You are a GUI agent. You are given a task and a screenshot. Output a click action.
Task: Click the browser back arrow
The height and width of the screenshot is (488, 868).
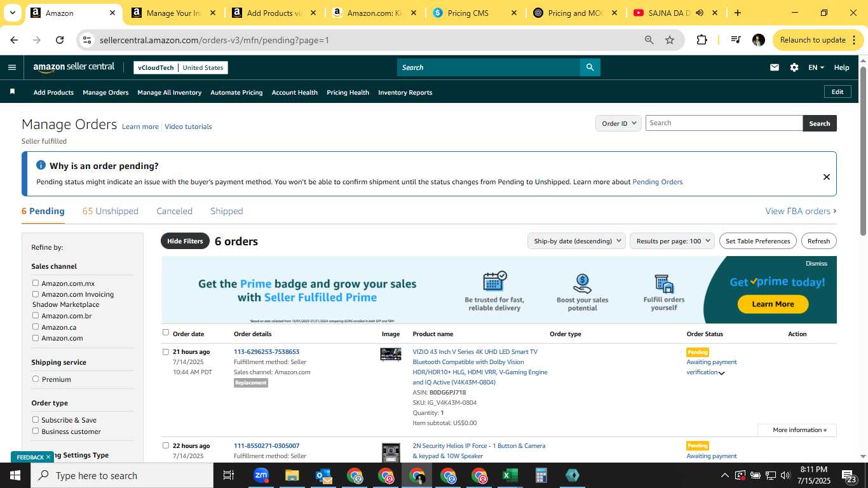[x=14, y=40]
